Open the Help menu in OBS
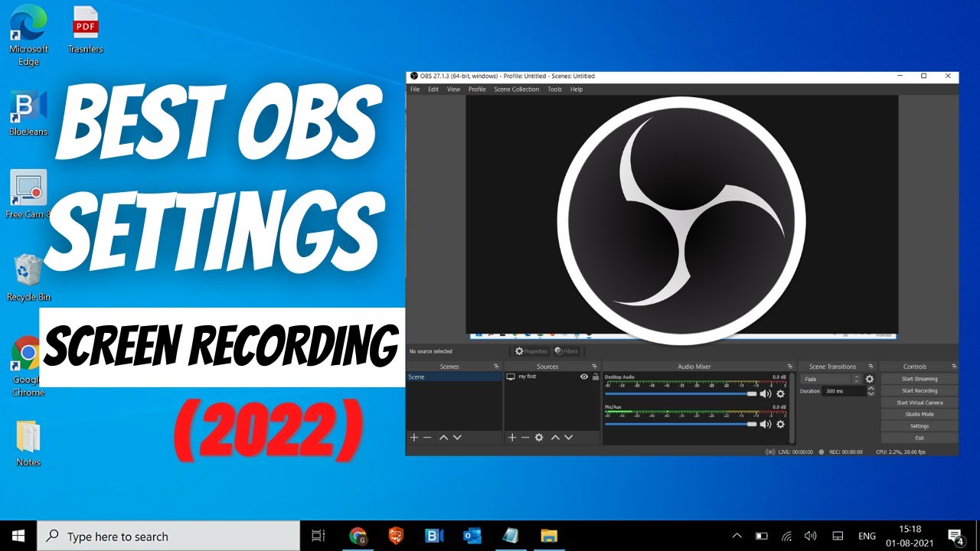This screenshot has width=980, height=551. point(577,90)
